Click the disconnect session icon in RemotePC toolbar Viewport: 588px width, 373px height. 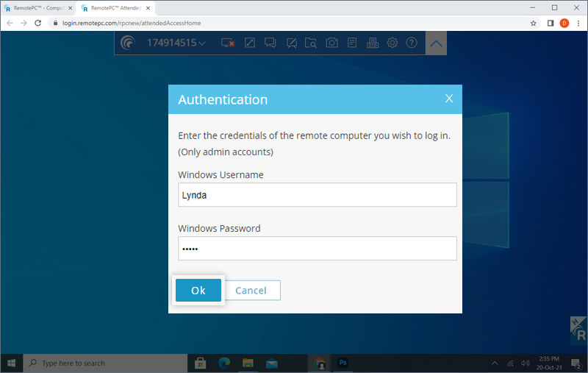(x=228, y=43)
